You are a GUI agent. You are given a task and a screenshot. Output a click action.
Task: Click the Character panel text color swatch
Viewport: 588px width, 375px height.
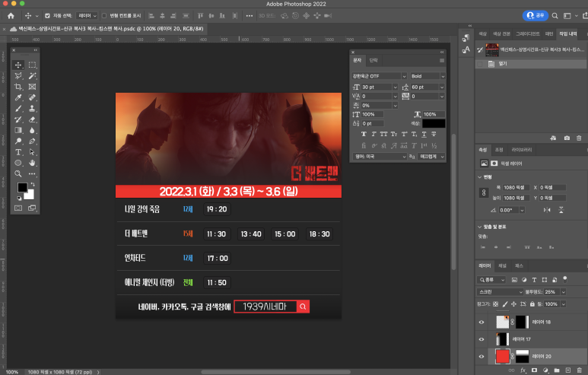[x=434, y=124]
